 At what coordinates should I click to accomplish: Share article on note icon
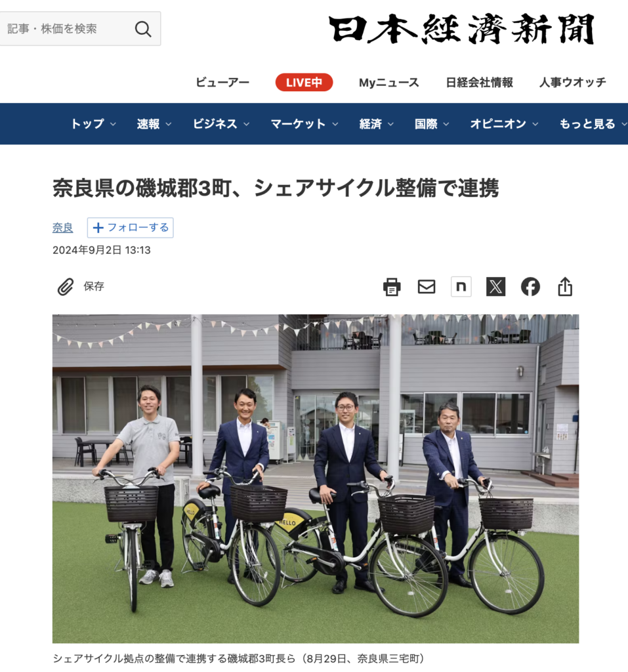[x=461, y=287]
